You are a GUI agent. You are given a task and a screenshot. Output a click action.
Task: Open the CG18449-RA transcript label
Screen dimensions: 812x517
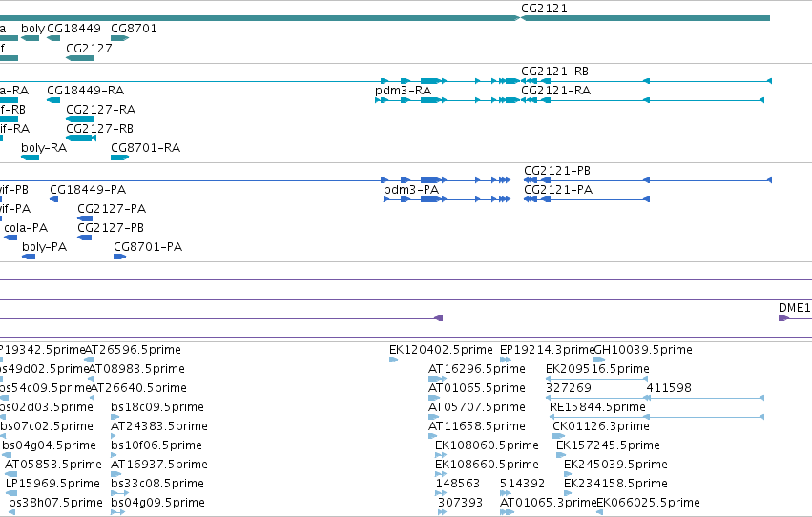point(86,91)
